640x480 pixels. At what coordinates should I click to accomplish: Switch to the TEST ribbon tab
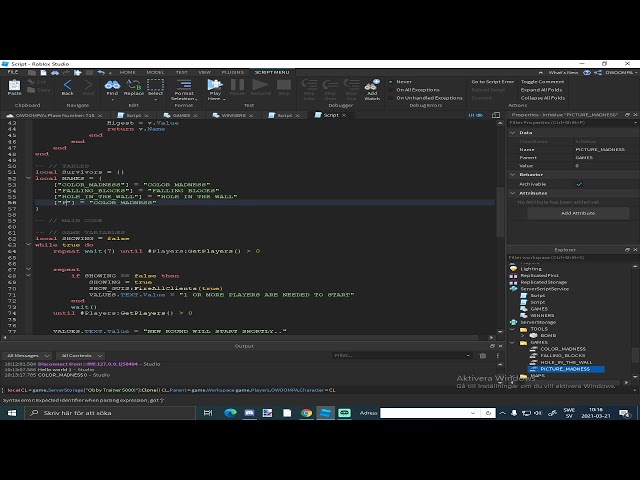(182, 72)
